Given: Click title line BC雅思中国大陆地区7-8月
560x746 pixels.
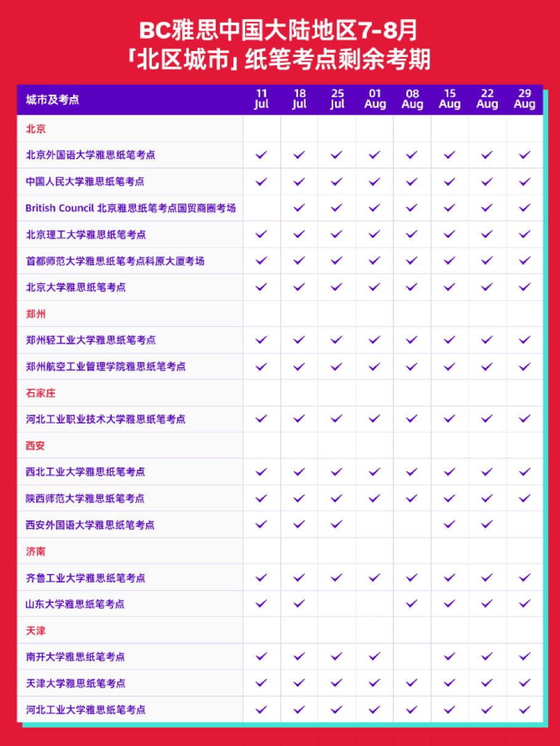Looking at the screenshot, I should (x=280, y=29).
